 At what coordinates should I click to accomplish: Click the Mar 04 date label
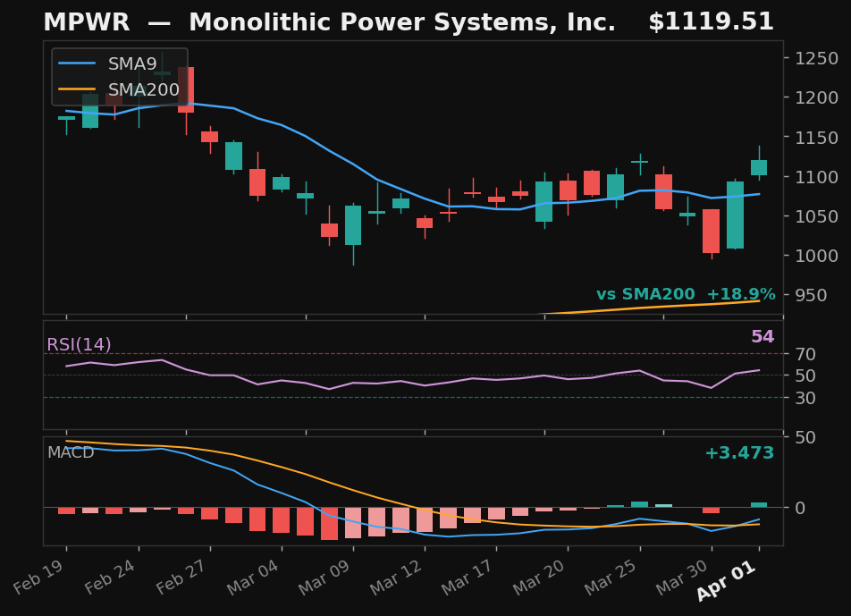pyautogui.click(x=253, y=577)
